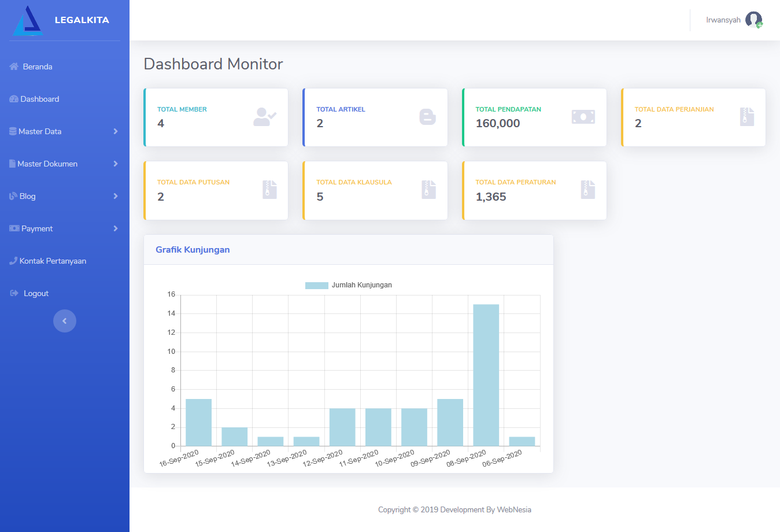Open the Irwansyah user avatar
Viewport: 780px width, 532px height.
click(753, 20)
